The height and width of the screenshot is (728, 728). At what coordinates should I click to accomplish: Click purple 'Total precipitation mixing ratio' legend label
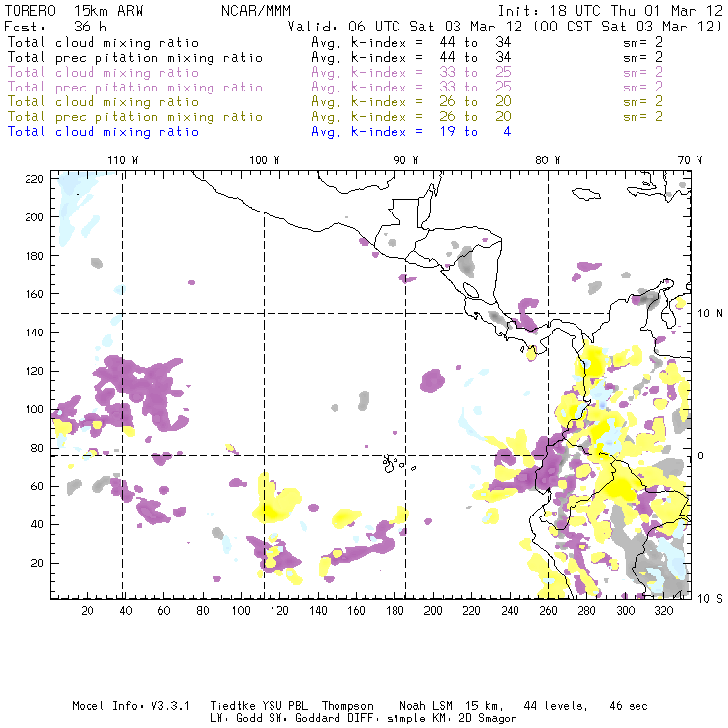(135, 88)
